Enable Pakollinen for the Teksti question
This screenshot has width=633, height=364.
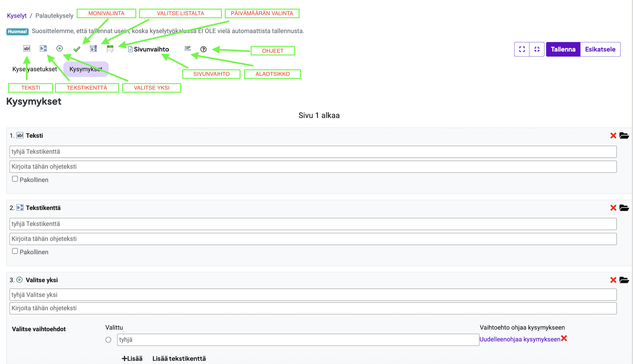point(15,179)
